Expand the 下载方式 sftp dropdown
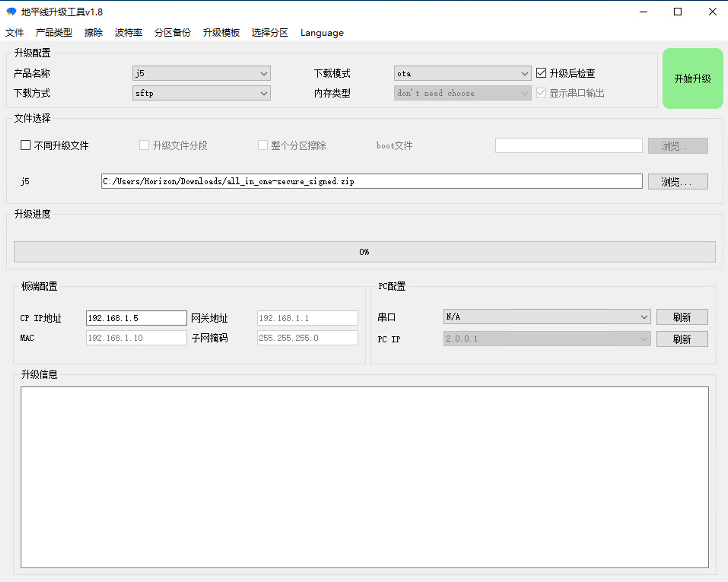 pos(201,93)
